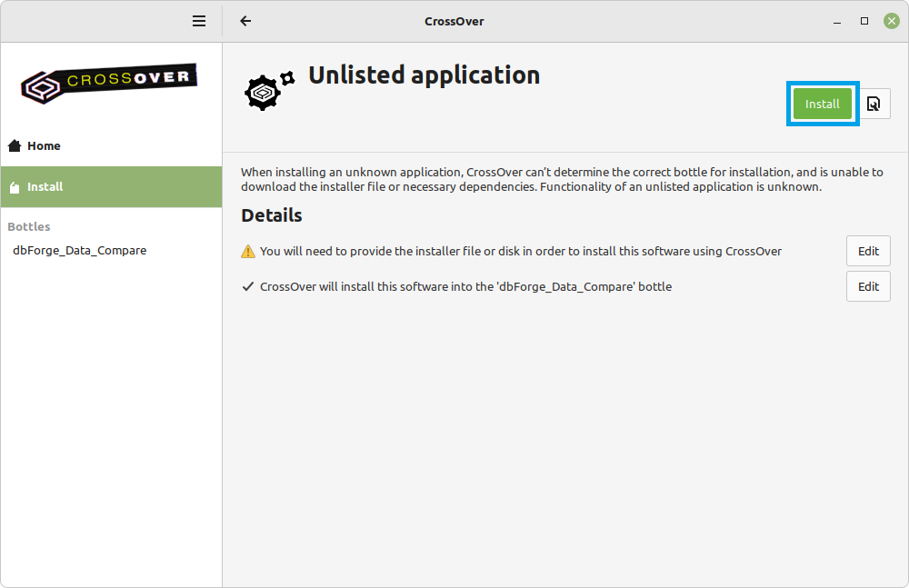The height and width of the screenshot is (588, 909).
Task: Click the Home house icon
Action: click(x=15, y=145)
